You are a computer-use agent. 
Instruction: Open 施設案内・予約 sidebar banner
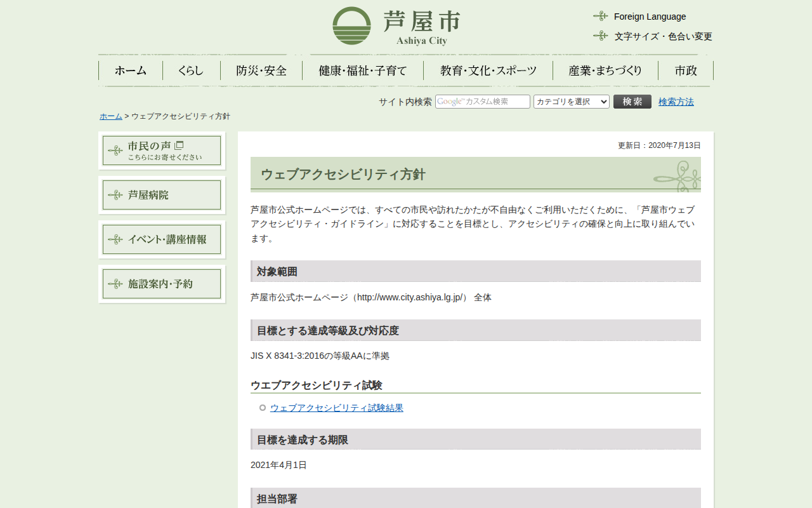tap(162, 284)
